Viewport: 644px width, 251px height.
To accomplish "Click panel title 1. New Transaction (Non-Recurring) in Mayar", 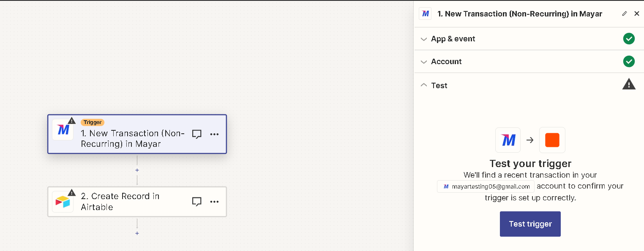I will tap(520, 14).
